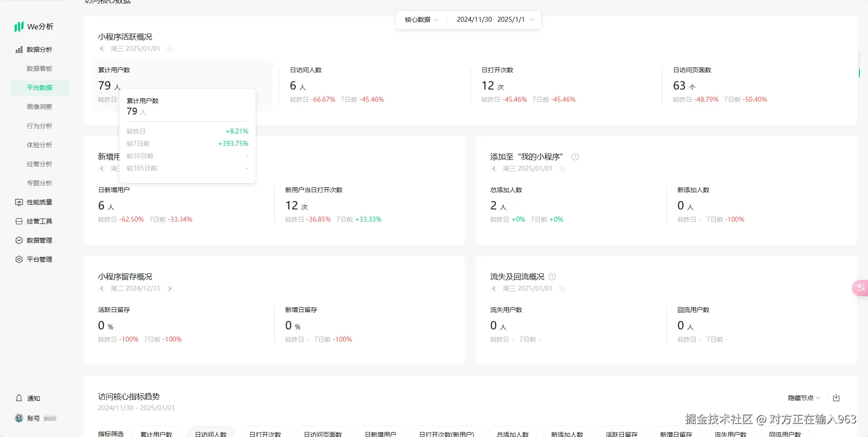Open notifications via the bell icon
The height and width of the screenshot is (437, 868).
point(19,398)
